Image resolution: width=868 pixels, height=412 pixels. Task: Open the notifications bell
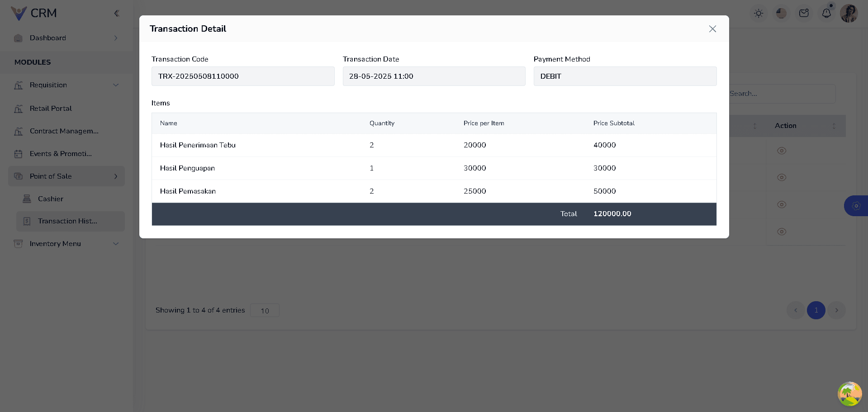pos(826,13)
